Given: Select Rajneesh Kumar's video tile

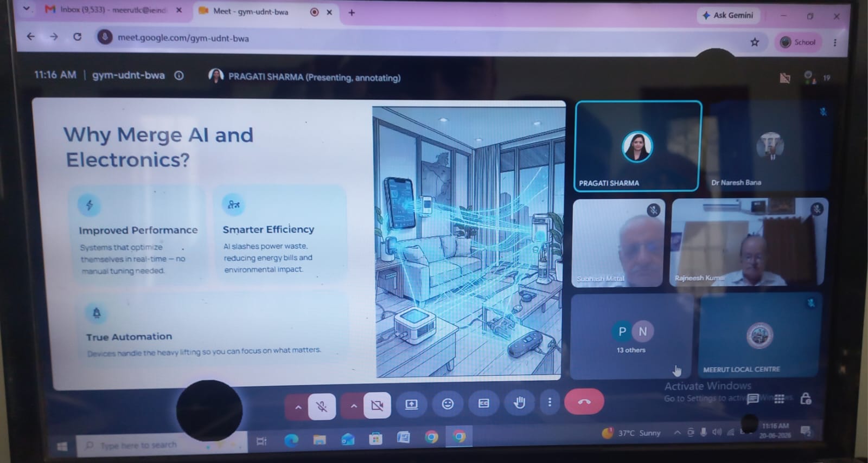Looking at the screenshot, I should (749, 242).
